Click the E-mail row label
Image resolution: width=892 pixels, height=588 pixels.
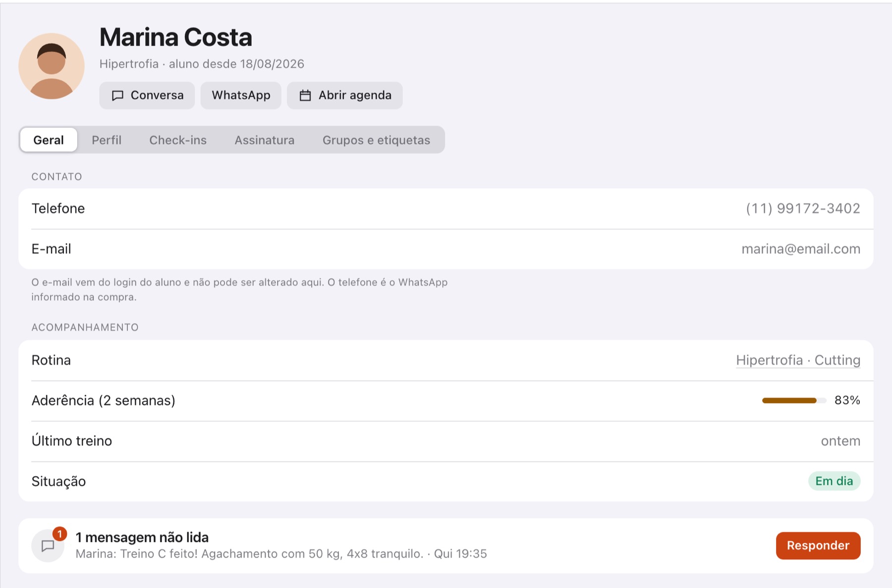pos(52,249)
